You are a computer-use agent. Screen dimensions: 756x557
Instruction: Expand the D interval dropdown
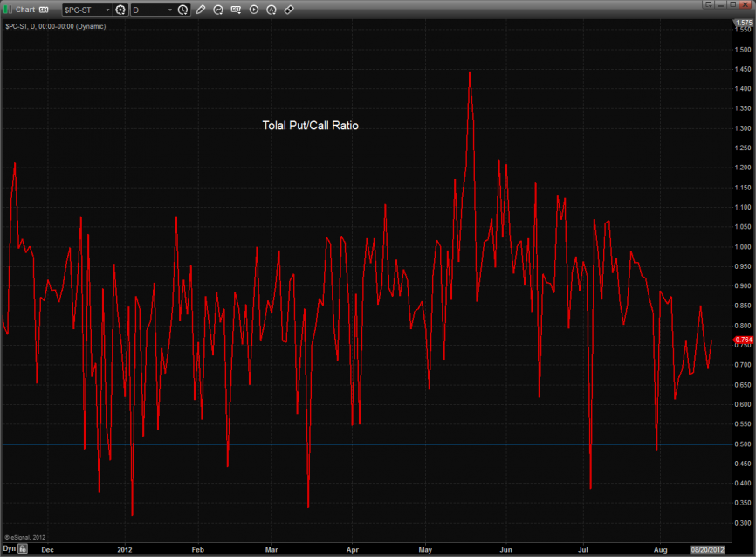pyautogui.click(x=170, y=10)
